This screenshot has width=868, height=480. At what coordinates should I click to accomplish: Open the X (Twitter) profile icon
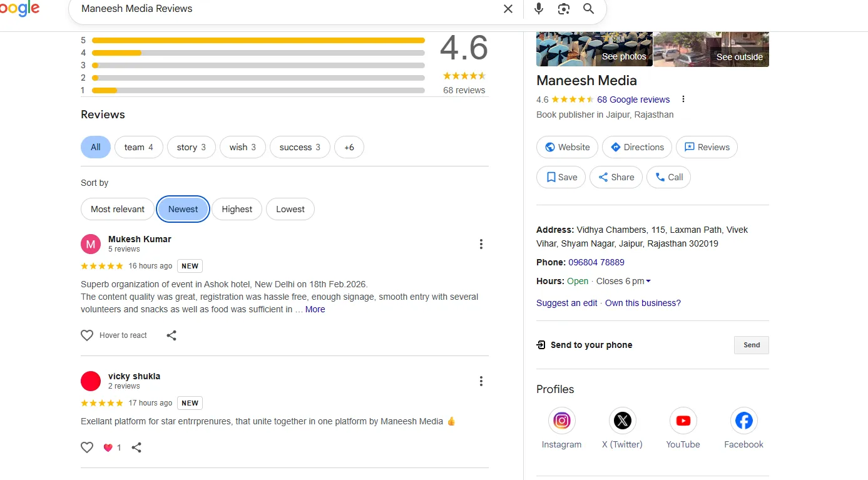click(x=622, y=421)
